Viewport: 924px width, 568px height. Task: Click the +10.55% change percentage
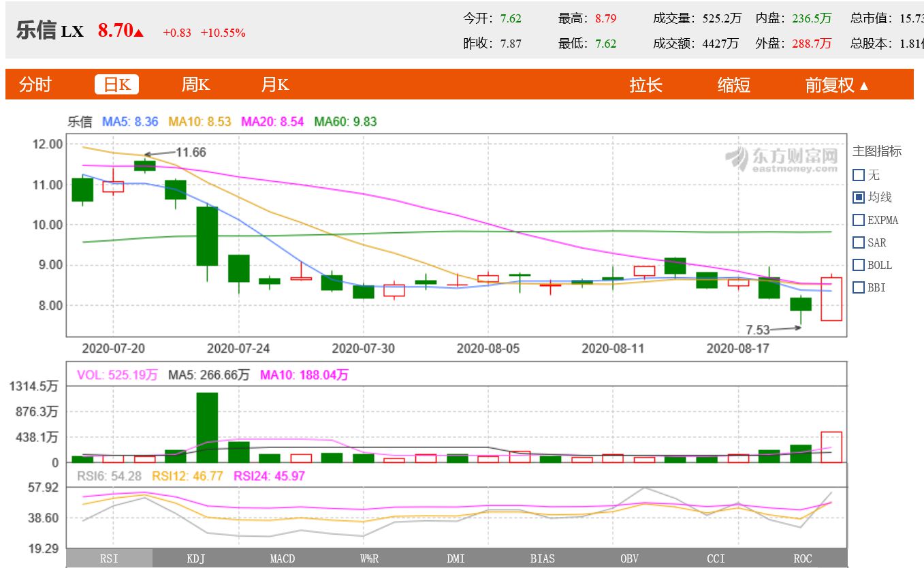[223, 33]
